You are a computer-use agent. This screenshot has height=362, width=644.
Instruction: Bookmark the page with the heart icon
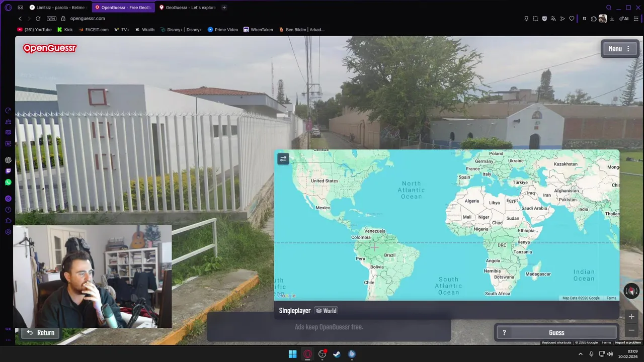pyautogui.click(x=572, y=19)
